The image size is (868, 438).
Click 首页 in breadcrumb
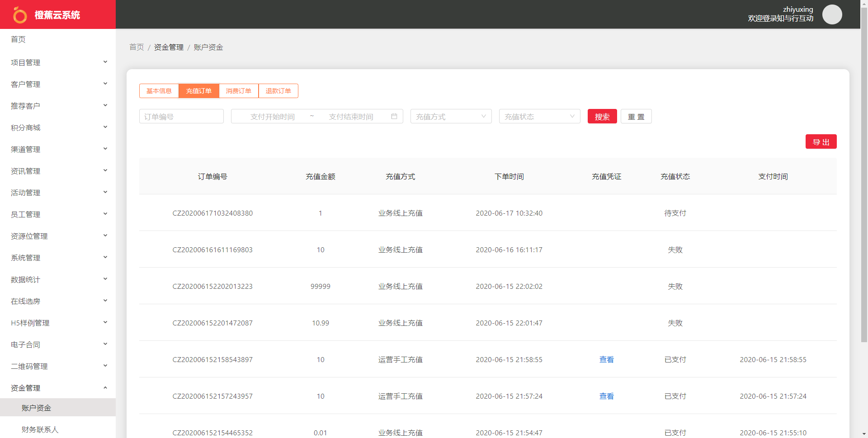137,47
